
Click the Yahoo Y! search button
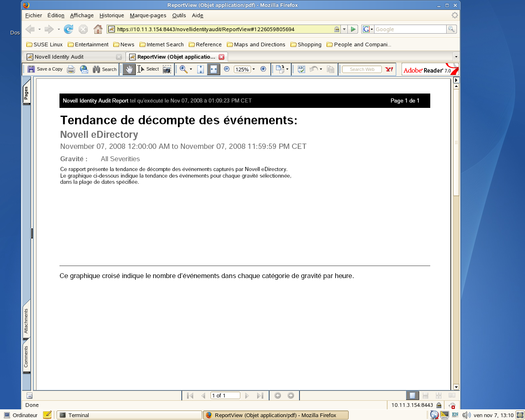tap(389, 69)
